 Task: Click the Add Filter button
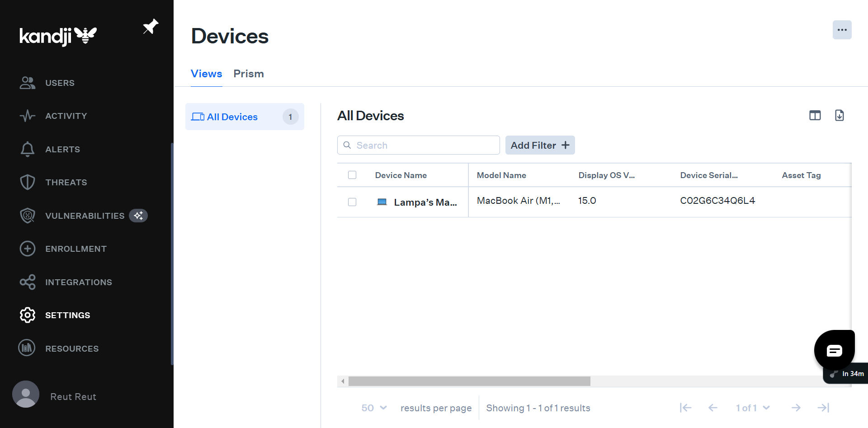(x=540, y=145)
